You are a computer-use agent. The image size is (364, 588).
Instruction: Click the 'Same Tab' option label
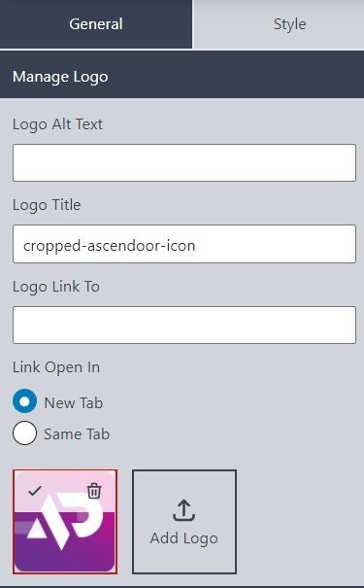[77, 433]
